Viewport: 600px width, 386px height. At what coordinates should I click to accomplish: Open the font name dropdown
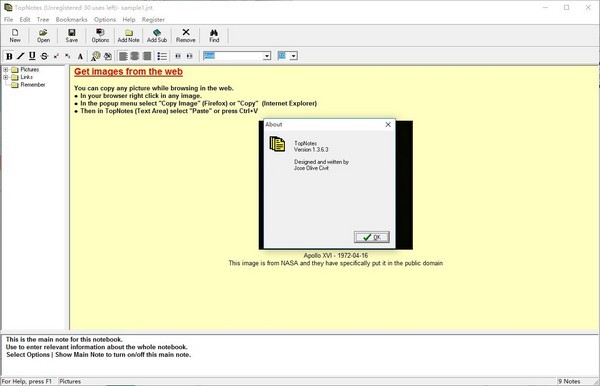(x=267, y=56)
